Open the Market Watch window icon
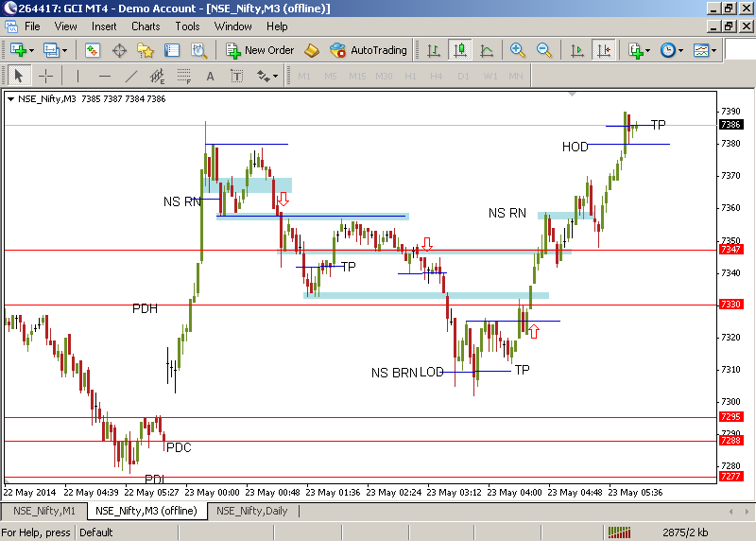 [92, 50]
